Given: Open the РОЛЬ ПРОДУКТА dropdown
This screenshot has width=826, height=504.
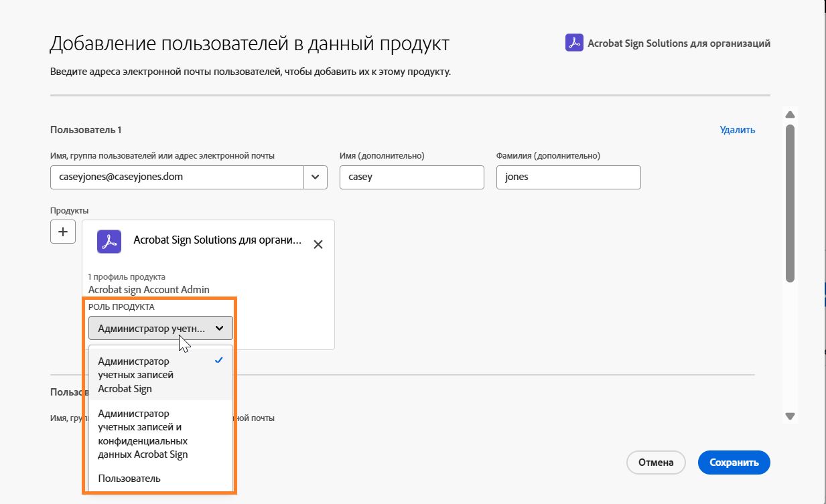Looking at the screenshot, I should pyautogui.click(x=160, y=328).
